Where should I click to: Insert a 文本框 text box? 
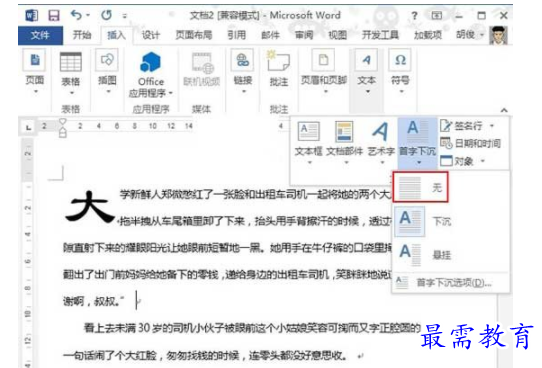[x=308, y=143]
